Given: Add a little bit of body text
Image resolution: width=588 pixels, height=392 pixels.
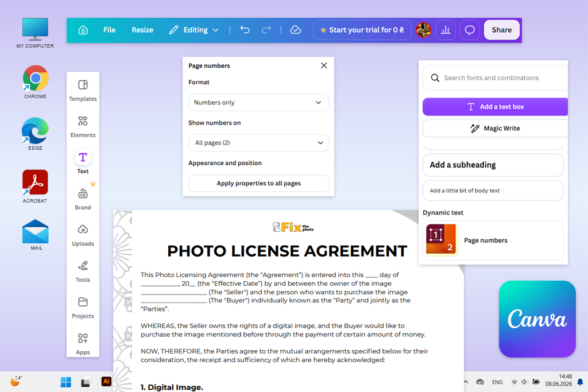Looking at the screenshot, I should 493,191.
